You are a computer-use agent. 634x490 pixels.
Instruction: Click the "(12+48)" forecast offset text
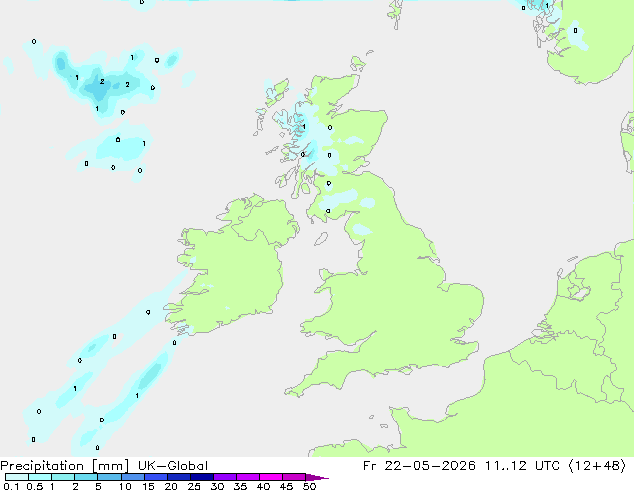point(597,466)
